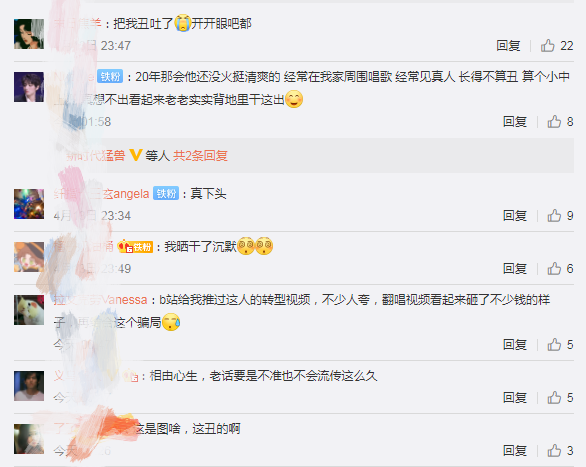The width and height of the screenshot is (586, 467).
Task: Open Vanessa's user profile link
Action: [x=101, y=300]
